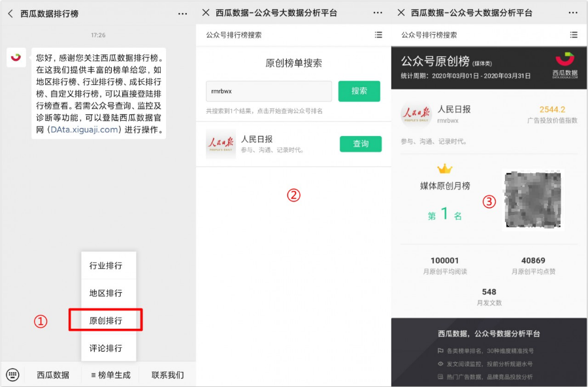Close the ranking result page with the X in the right panel

pyautogui.click(x=401, y=12)
